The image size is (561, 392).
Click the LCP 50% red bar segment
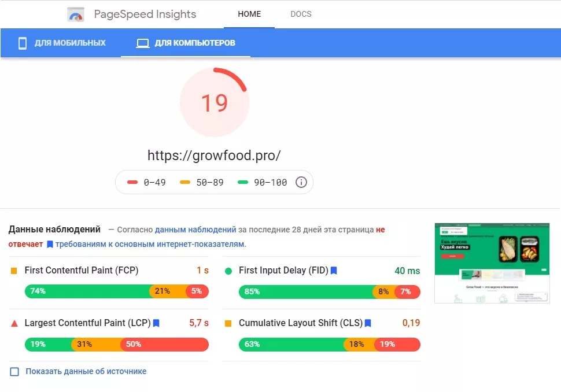(165, 345)
